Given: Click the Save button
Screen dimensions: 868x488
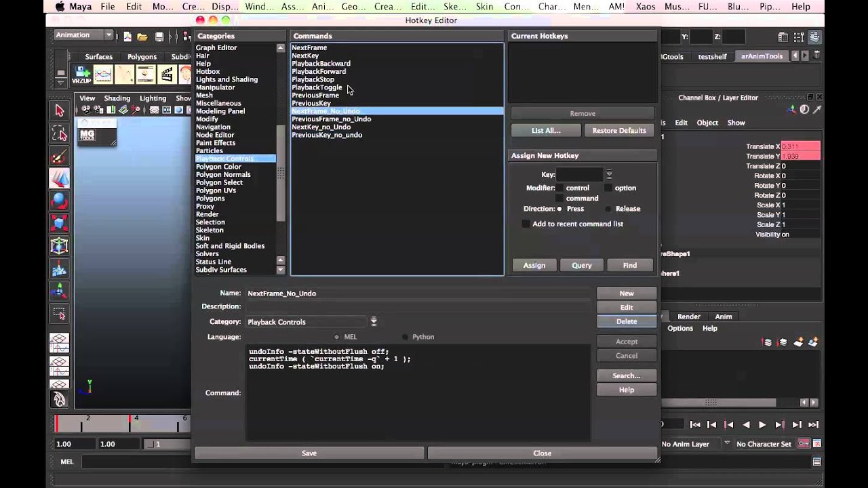Looking at the screenshot, I should [x=309, y=453].
